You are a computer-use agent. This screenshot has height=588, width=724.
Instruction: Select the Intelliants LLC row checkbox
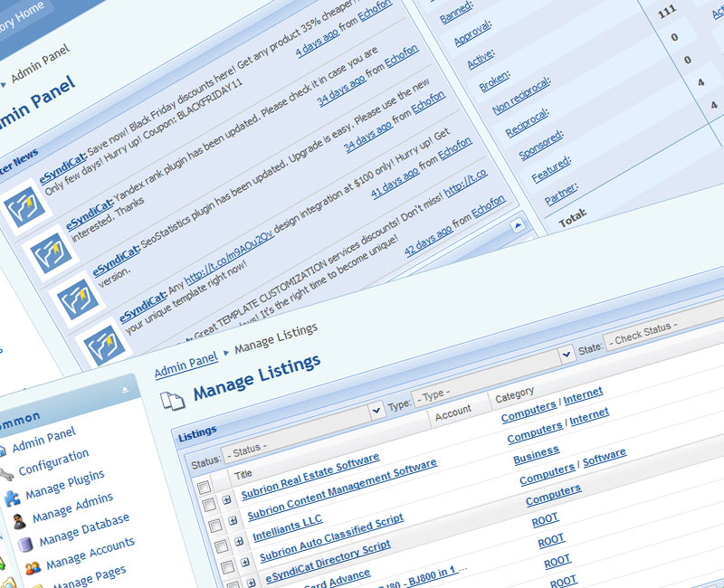point(221,546)
